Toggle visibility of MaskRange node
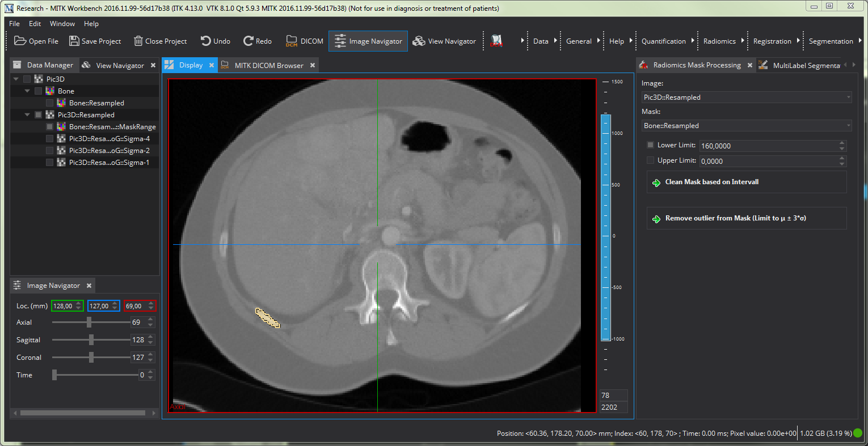Image resolution: width=868 pixels, height=446 pixels. (49, 127)
